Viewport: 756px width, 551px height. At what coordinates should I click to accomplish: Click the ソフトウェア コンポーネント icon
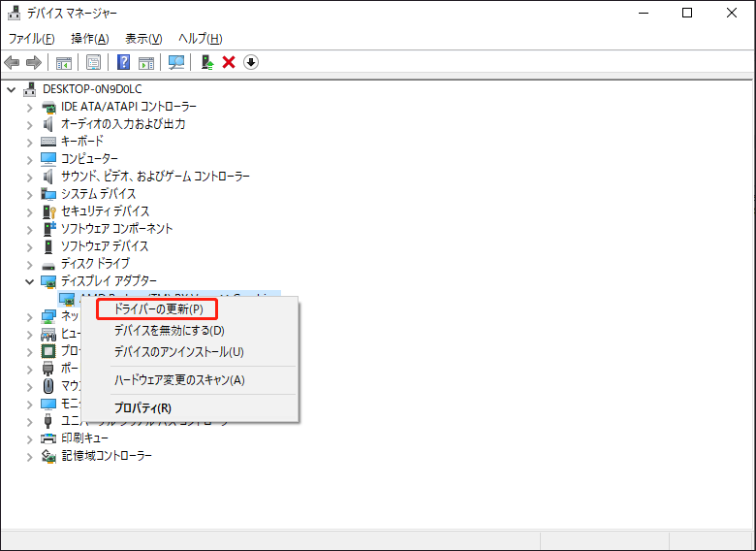[49, 229]
